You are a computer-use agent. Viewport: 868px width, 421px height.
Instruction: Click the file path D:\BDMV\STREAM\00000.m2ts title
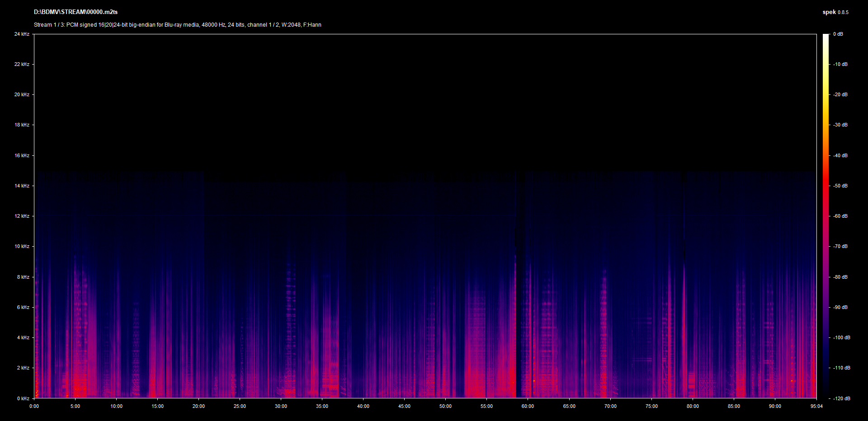[x=75, y=12]
